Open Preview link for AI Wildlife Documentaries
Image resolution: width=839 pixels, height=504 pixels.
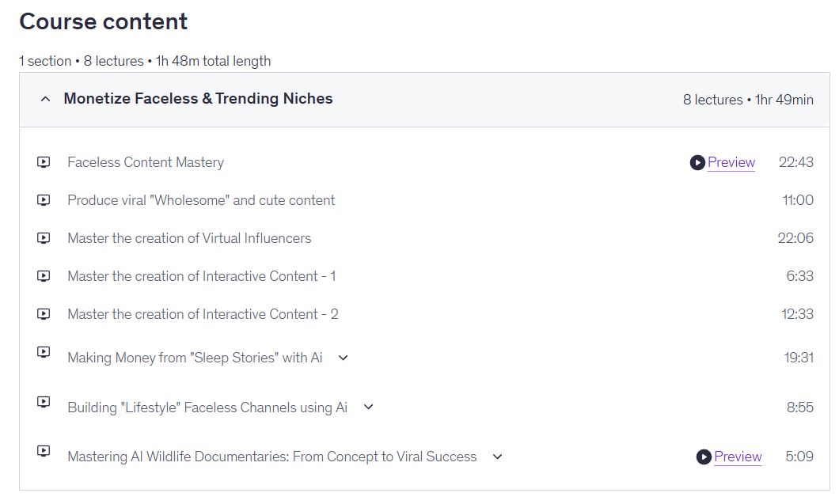pyautogui.click(x=738, y=457)
